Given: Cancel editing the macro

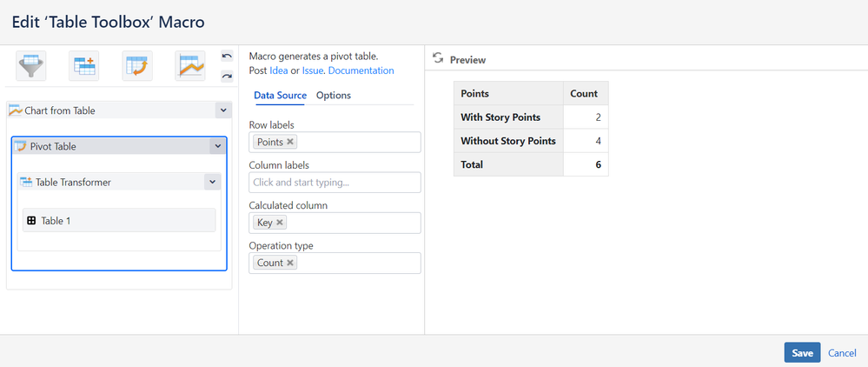Looking at the screenshot, I should tap(842, 353).
